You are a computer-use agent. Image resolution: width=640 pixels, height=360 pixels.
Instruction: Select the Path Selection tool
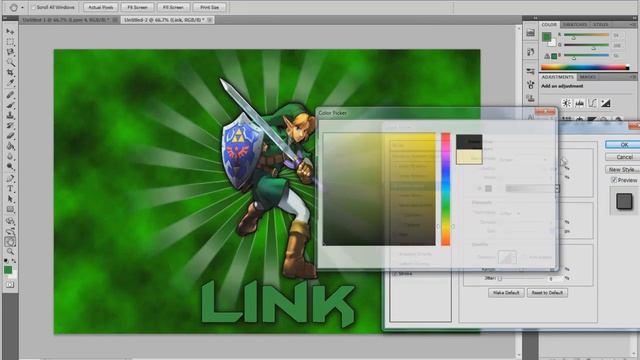click(10, 199)
